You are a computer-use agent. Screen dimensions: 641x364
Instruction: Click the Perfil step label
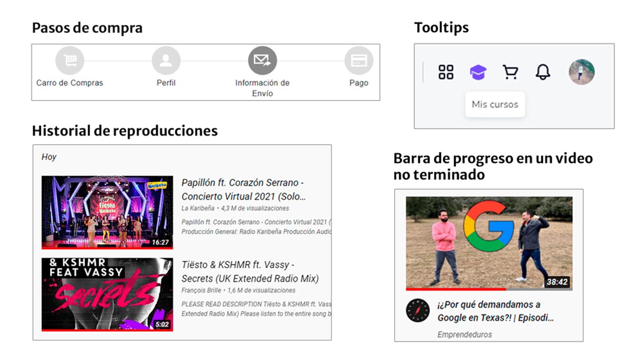pos(166,83)
